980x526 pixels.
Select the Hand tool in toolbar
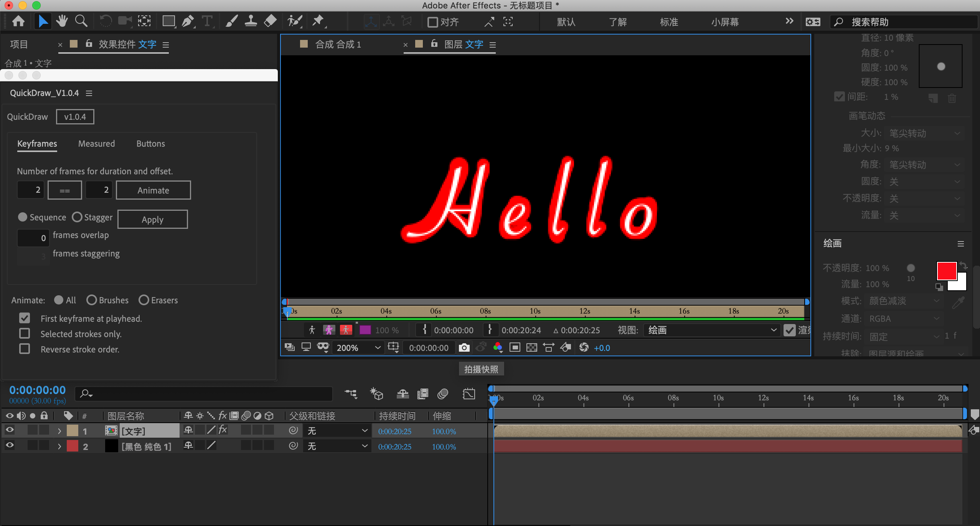61,21
